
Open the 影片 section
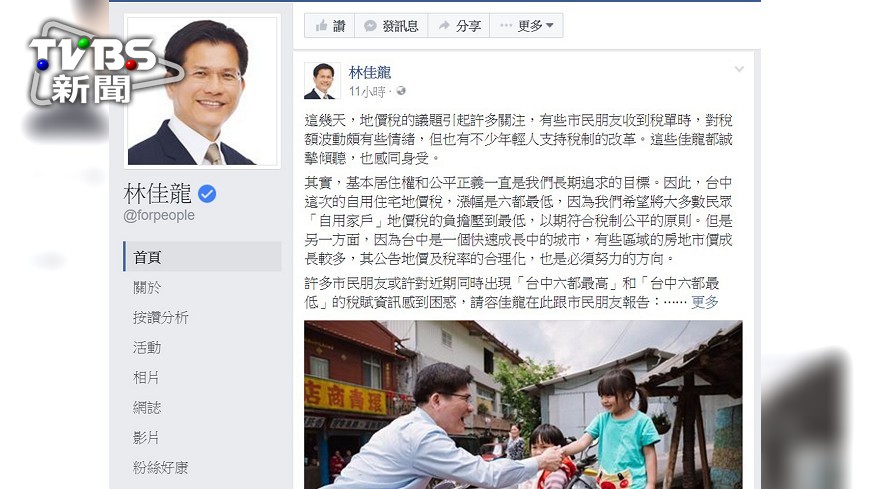(146, 437)
